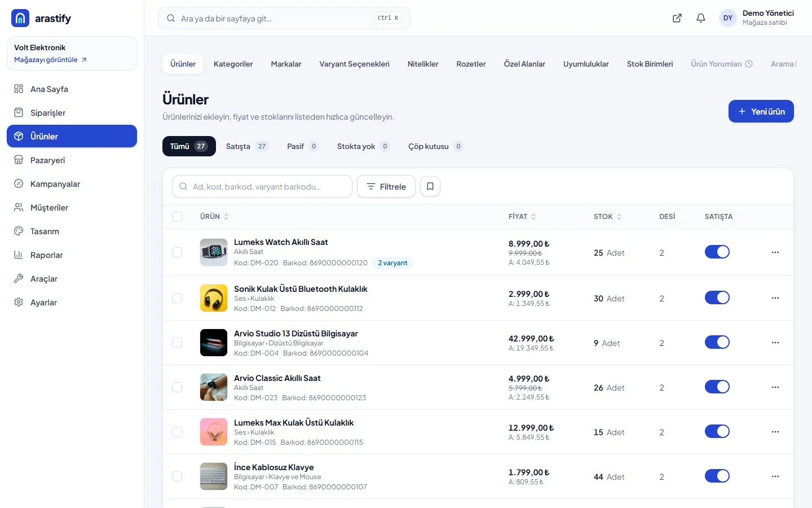Turn off sale toggle for Arvio Studio 13

(x=717, y=342)
